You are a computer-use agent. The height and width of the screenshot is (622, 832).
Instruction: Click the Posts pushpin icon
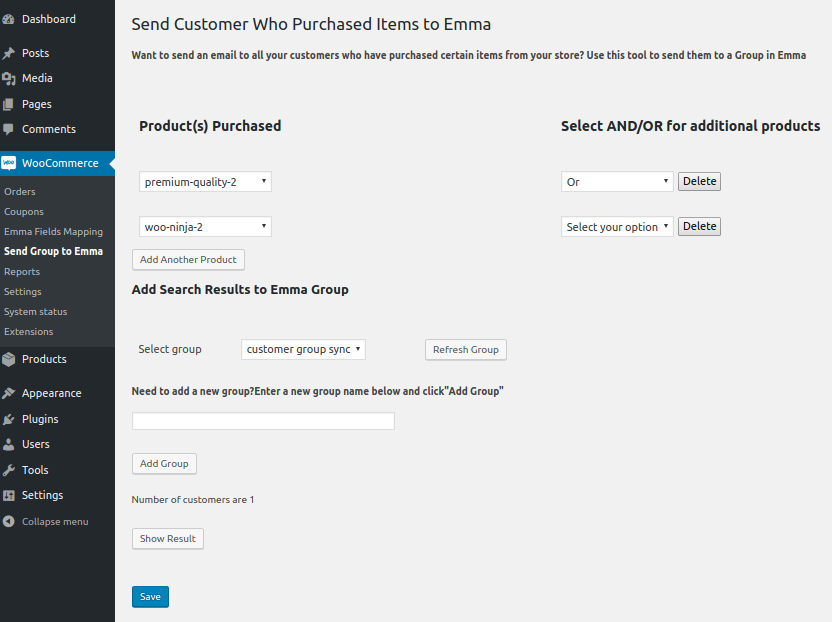pyautogui.click(x=8, y=54)
